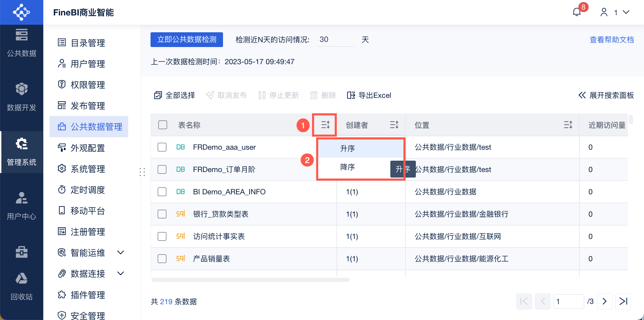Open the 查看帮助文档 link
Viewport: 644px width, 320px height.
pos(612,40)
